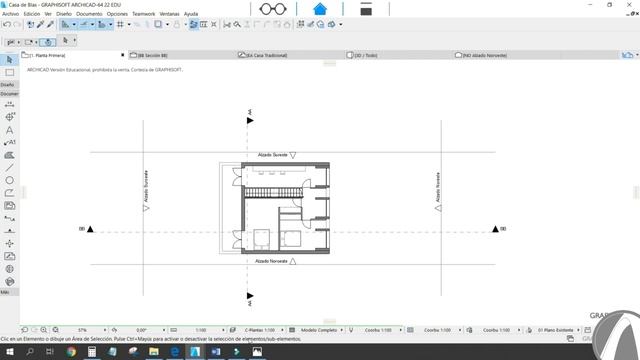This screenshot has height=360, width=640.
Task: Collapse the Documento toolbox group
Action: tap(9, 94)
